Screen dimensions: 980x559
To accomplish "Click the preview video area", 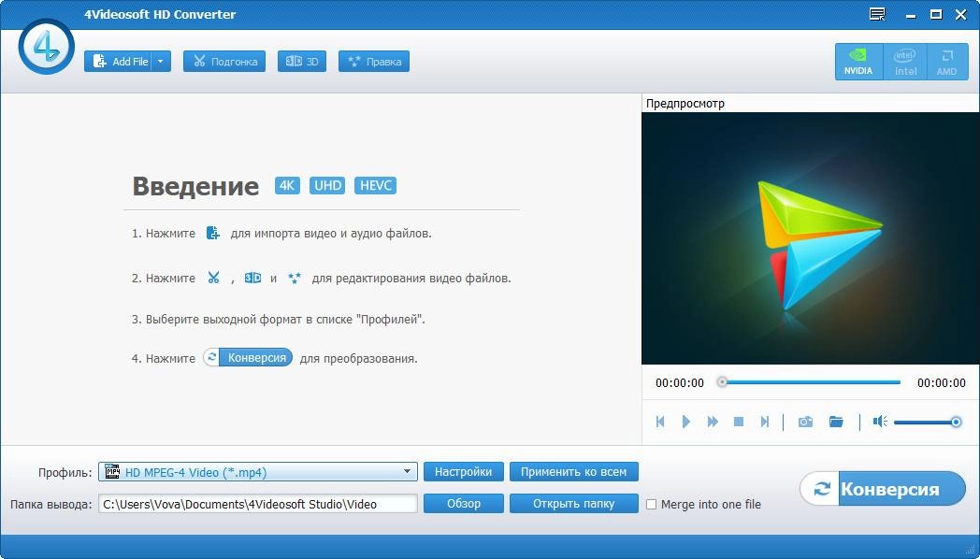I will pos(810,238).
